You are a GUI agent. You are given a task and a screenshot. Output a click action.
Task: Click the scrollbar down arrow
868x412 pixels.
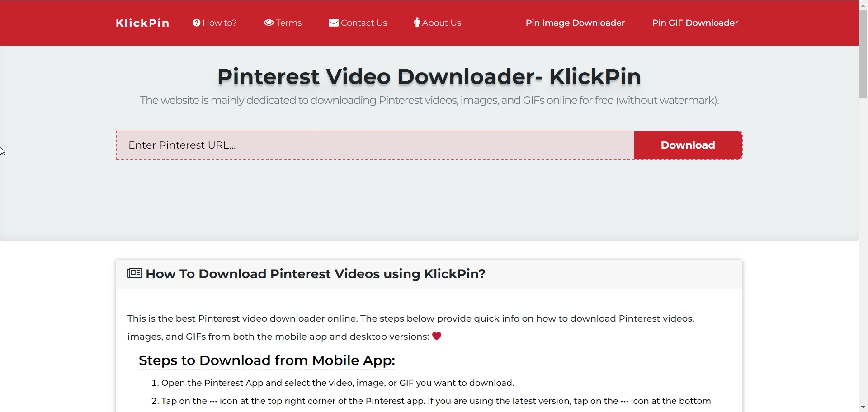[863, 407]
